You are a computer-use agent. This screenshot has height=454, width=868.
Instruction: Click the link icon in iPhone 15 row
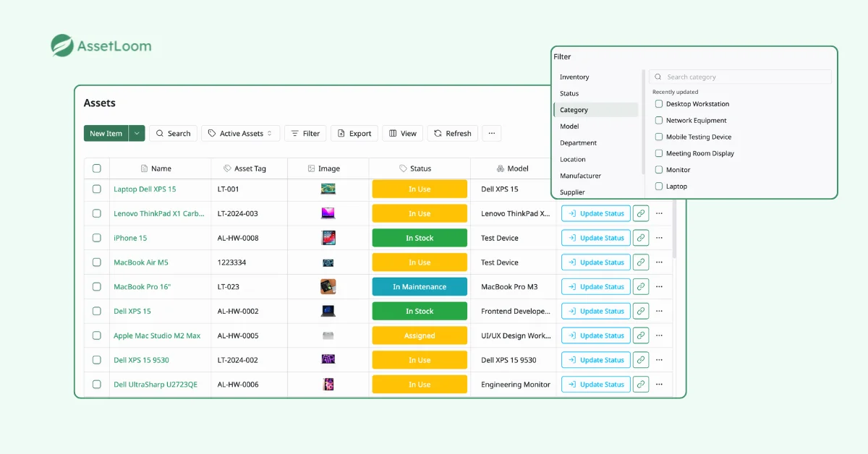[x=641, y=238]
